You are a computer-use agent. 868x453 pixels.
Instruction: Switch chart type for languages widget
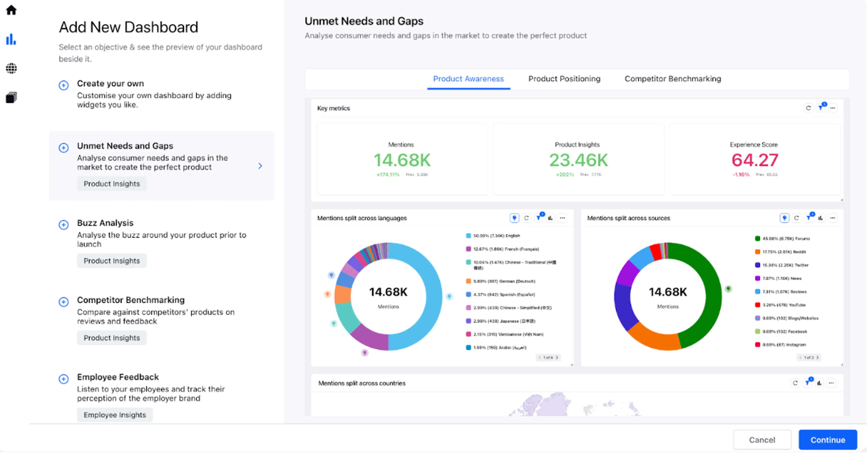[x=550, y=218]
